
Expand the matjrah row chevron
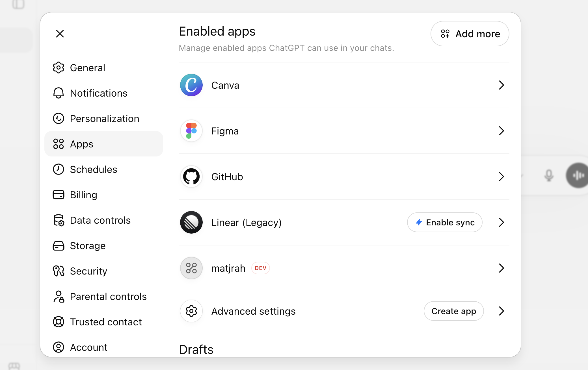pyautogui.click(x=501, y=268)
